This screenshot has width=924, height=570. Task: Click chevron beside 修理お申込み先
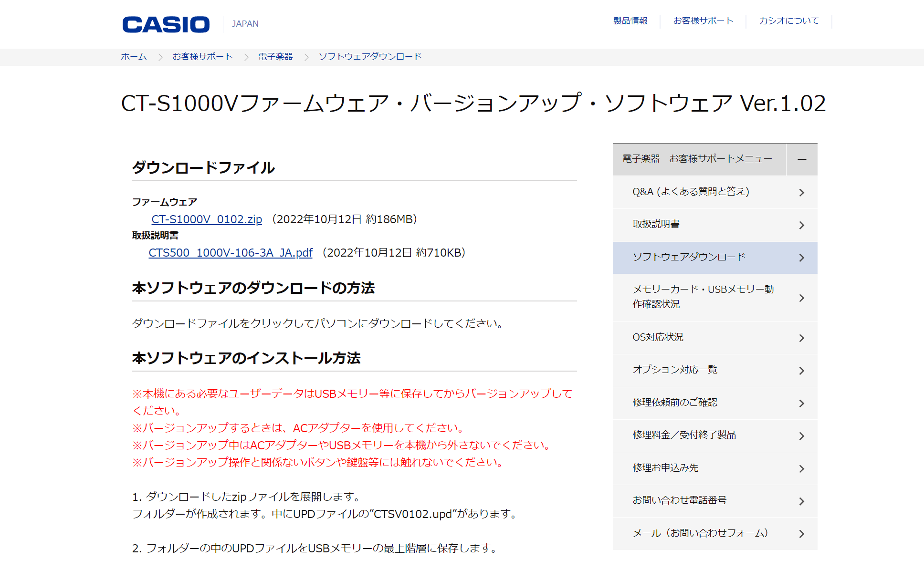coord(801,468)
